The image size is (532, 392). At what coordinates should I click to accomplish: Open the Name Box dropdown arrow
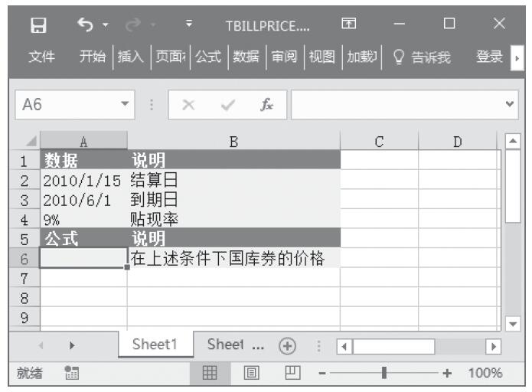click(124, 106)
